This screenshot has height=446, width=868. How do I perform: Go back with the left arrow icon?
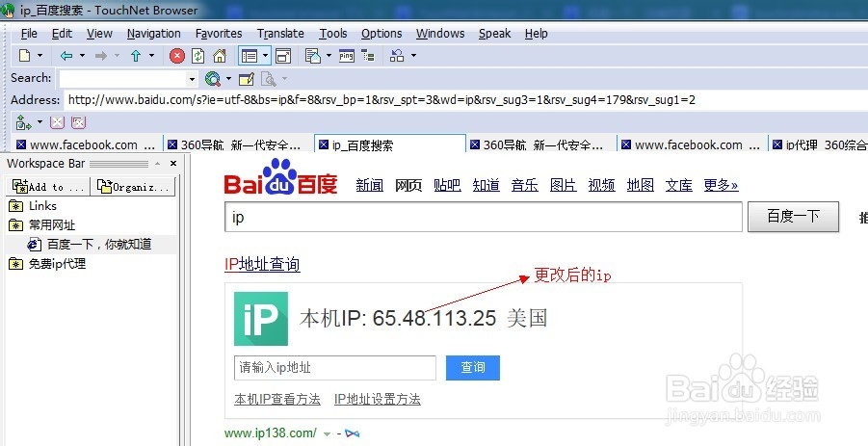[66, 55]
